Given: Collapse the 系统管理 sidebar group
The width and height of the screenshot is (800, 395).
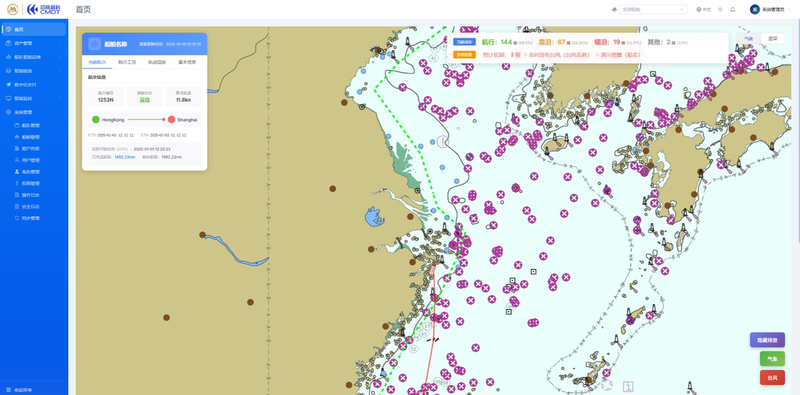Looking at the screenshot, I should (34, 112).
